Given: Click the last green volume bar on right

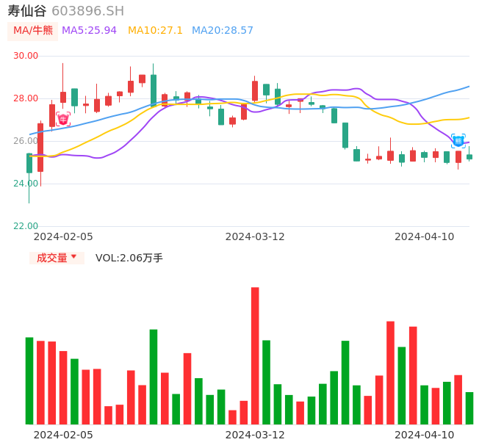Looking at the screenshot, I should pos(469,408).
